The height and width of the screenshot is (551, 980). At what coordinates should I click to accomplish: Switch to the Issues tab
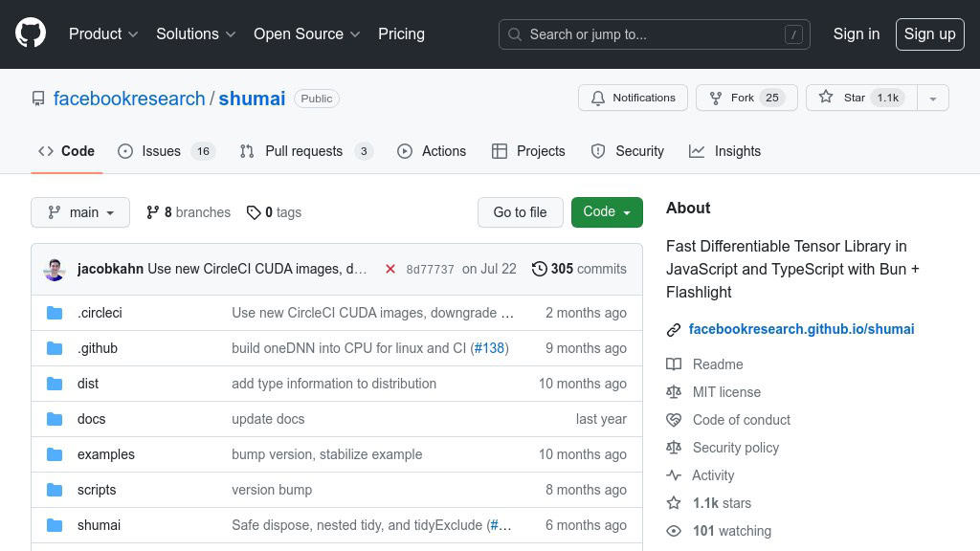(x=161, y=151)
